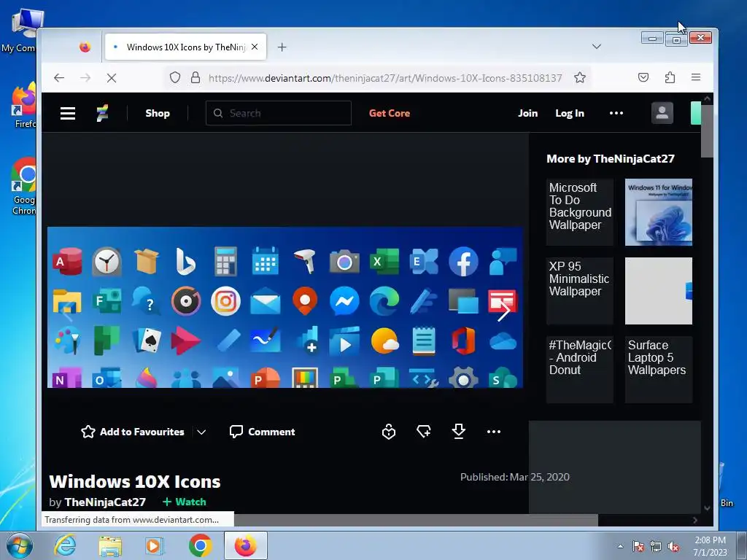Open header three-dots more menu
The width and height of the screenshot is (747, 560).
[616, 113]
